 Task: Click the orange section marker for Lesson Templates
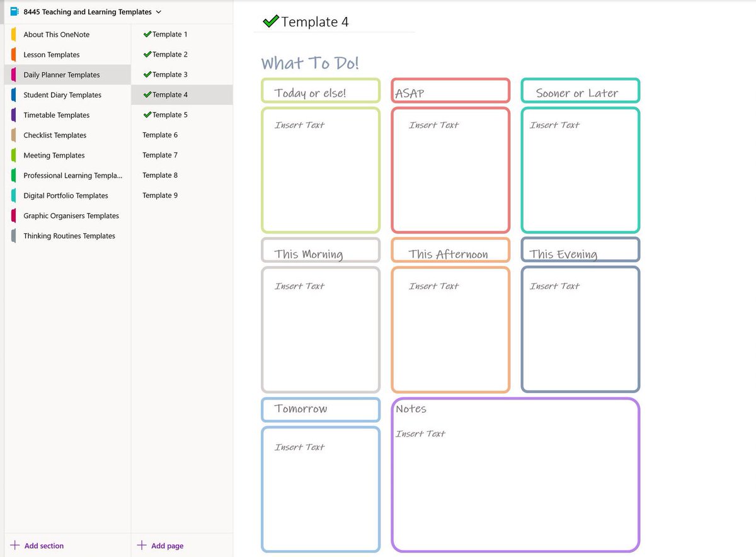point(13,55)
